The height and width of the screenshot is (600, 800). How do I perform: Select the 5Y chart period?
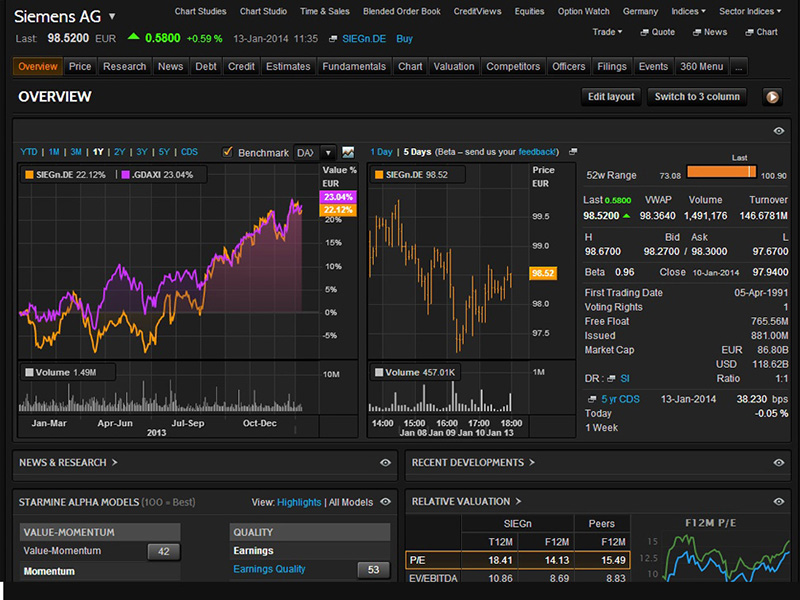164,152
